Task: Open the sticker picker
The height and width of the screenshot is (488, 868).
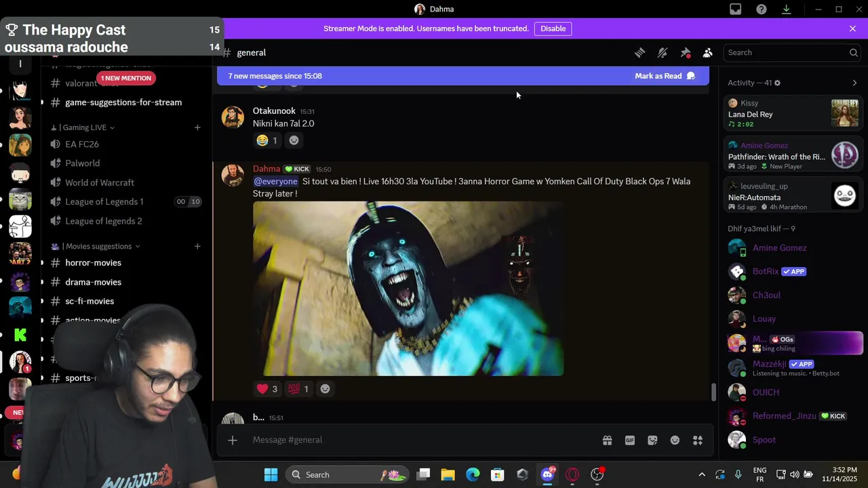Action: pyautogui.click(x=652, y=440)
